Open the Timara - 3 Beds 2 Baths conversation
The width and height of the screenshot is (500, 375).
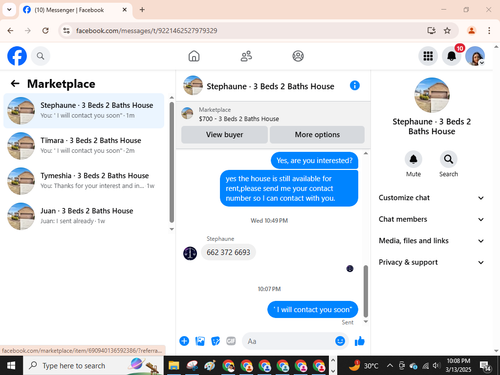click(x=84, y=146)
